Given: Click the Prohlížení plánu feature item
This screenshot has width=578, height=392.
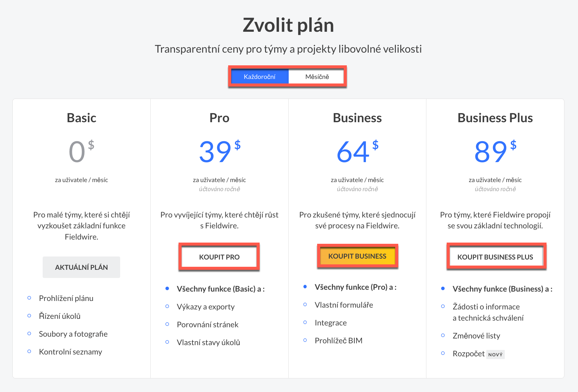Looking at the screenshot, I should (66, 299).
